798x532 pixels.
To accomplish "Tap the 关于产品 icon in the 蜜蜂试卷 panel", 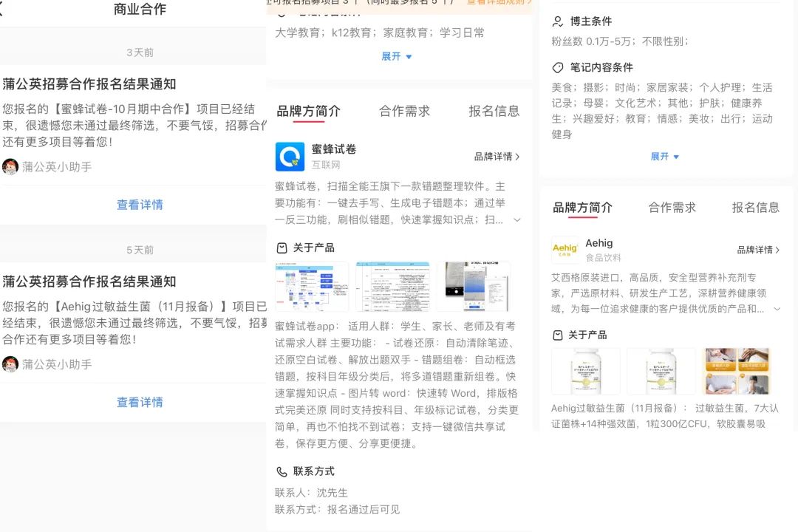I will point(282,248).
